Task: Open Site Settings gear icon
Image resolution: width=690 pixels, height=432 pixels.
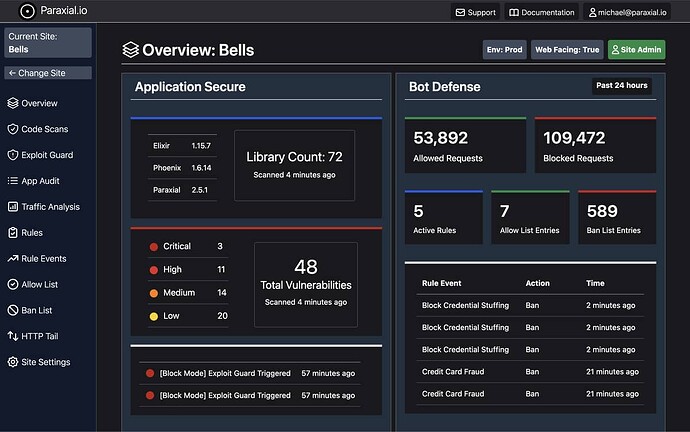Action: [13, 362]
